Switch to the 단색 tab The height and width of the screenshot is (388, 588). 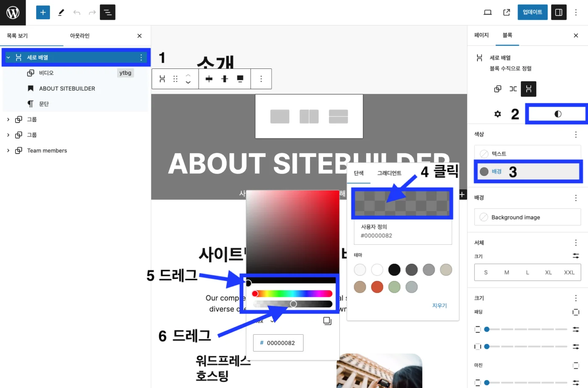359,173
